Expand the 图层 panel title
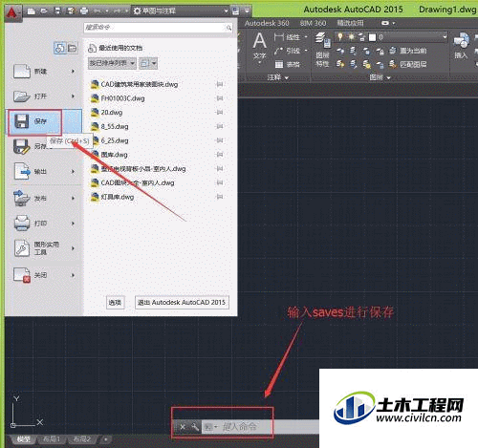The height and width of the screenshot is (448, 478). 380,77
